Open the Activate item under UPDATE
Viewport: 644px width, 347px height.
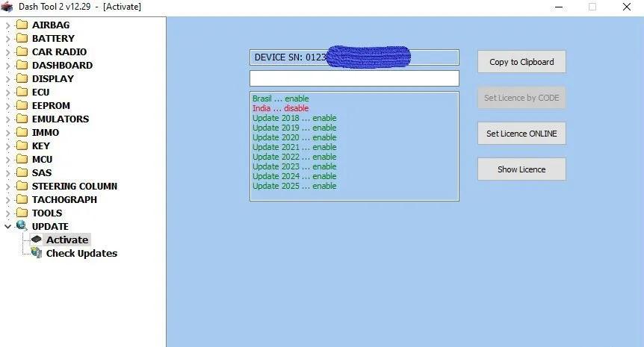pyautogui.click(x=67, y=240)
